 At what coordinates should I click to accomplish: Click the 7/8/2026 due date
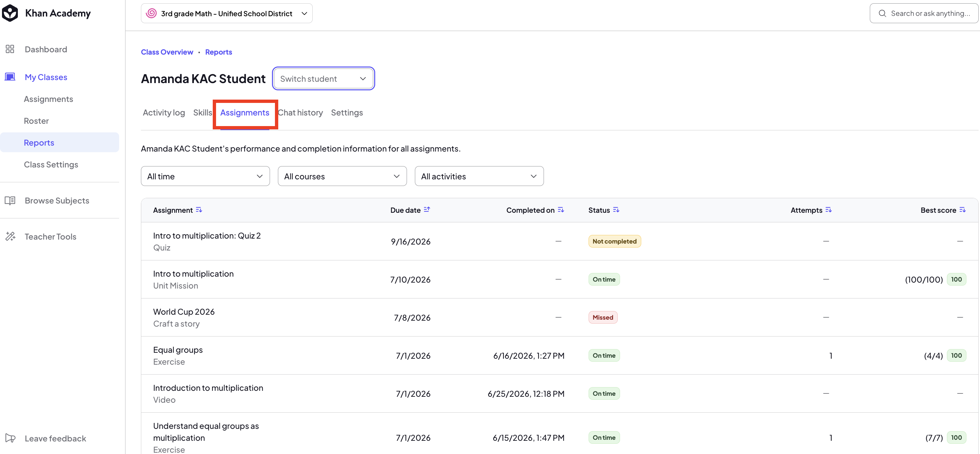[412, 317]
